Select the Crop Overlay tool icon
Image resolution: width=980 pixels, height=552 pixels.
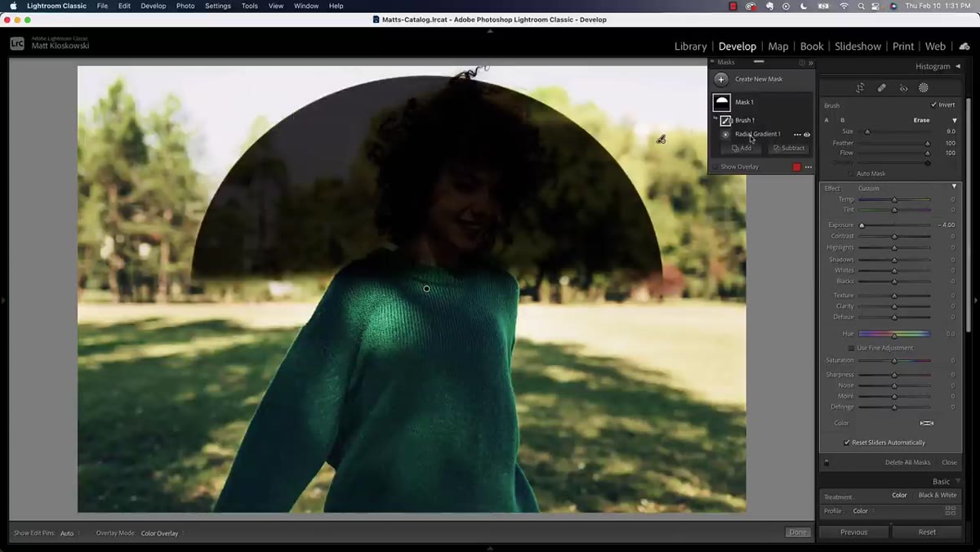click(x=860, y=88)
